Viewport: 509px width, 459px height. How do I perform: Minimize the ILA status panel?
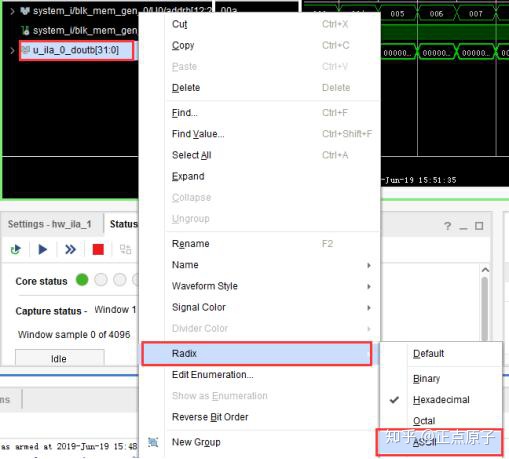coord(463,228)
